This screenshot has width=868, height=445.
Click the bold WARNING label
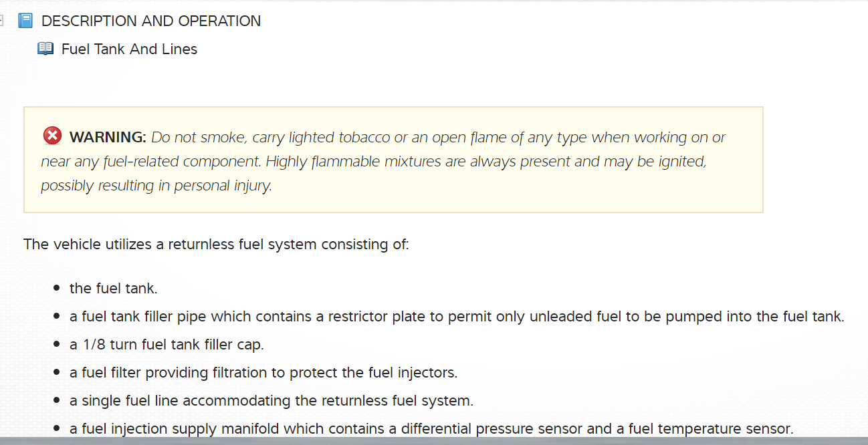[x=108, y=138]
